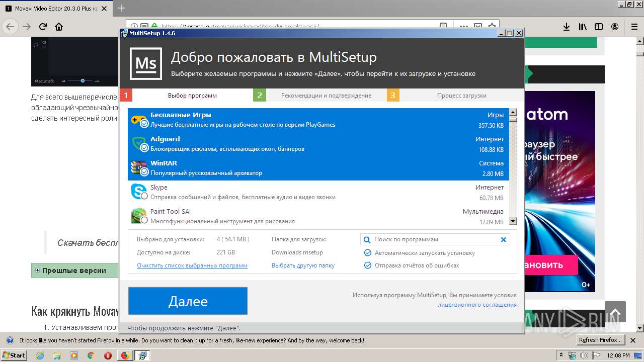Open the Start menu

point(14,355)
